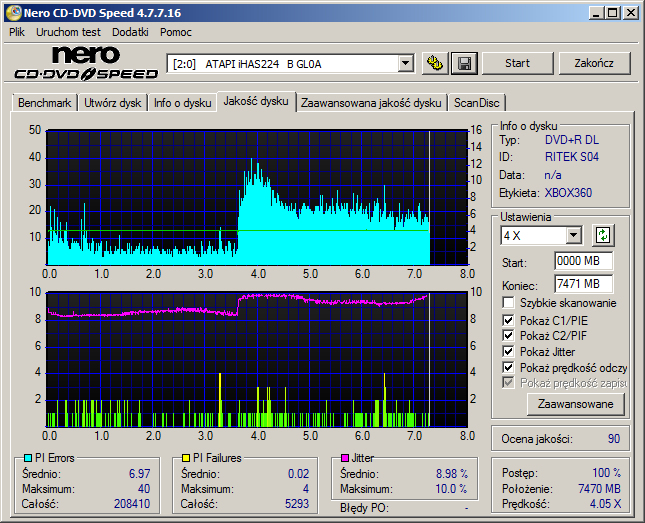Click the Błędy PO label
645x523 pixels.
[x=364, y=508]
